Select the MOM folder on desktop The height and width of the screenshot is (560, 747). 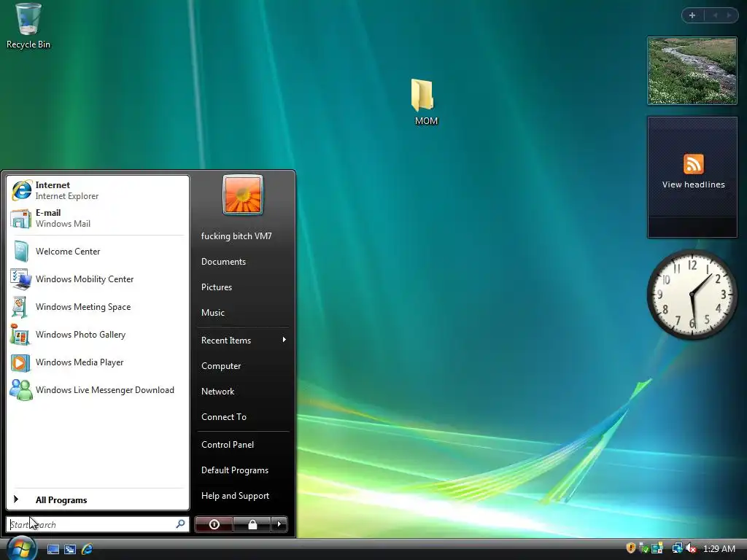425,102
